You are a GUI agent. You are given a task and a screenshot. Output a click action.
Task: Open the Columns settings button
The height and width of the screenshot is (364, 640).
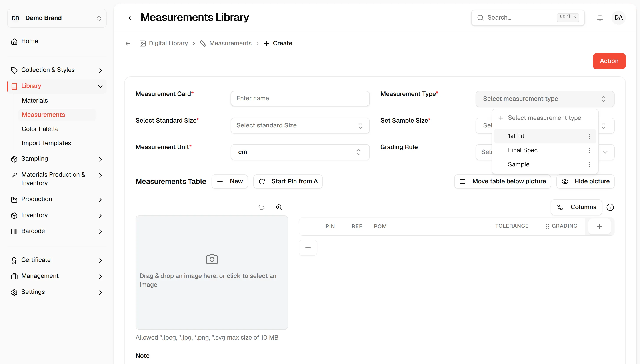coord(576,207)
